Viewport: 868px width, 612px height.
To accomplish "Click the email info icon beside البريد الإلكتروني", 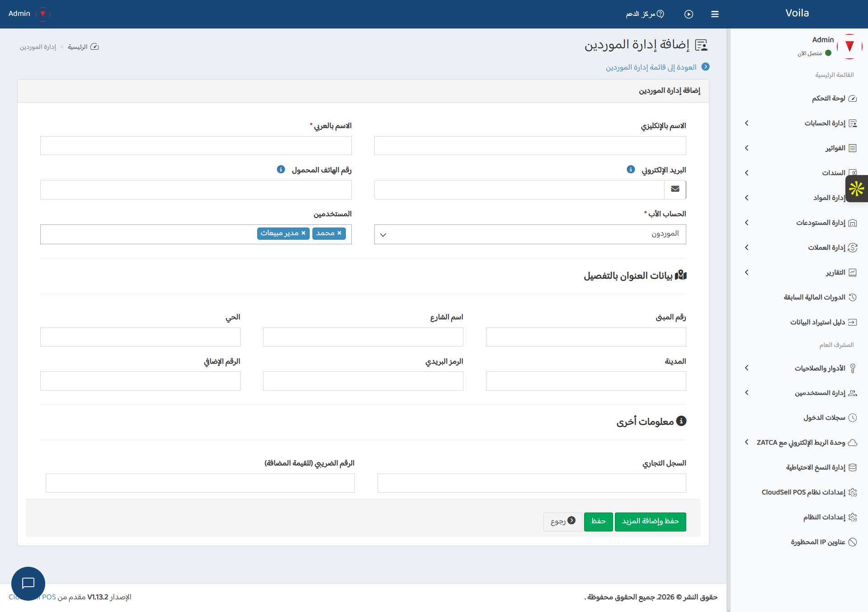I will (x=631, y=169).
